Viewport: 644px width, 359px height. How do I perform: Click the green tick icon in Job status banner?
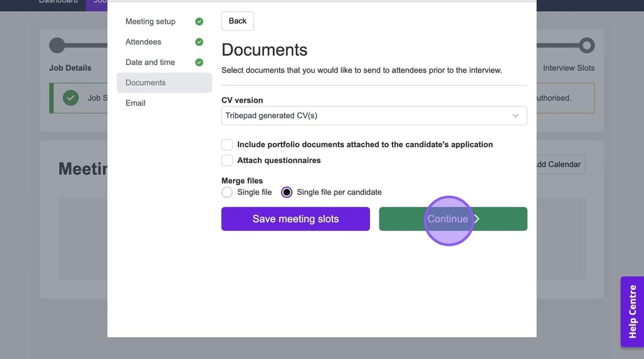(x=71, y=98)
